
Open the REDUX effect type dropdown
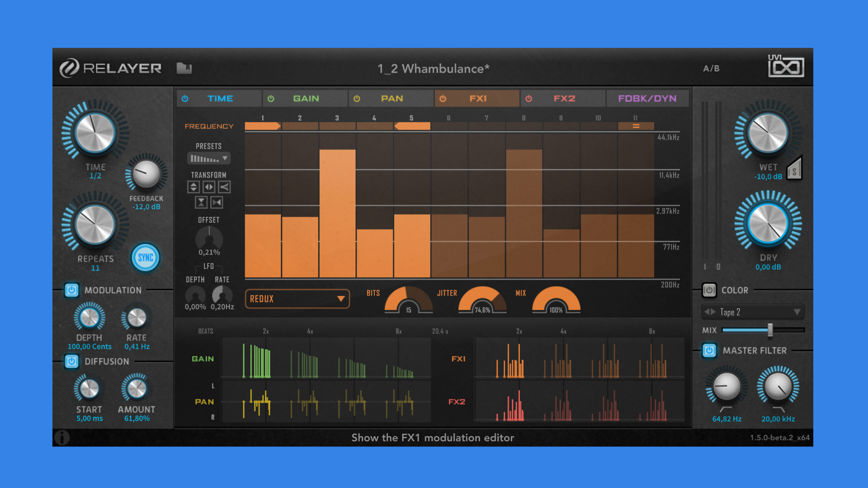(x=297, y=299)
